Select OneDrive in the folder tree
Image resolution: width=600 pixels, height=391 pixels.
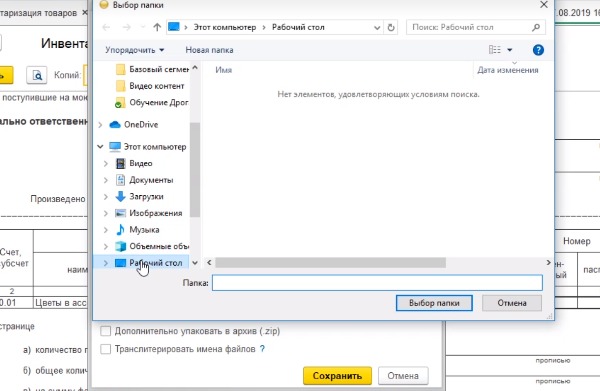click(141, 125)
